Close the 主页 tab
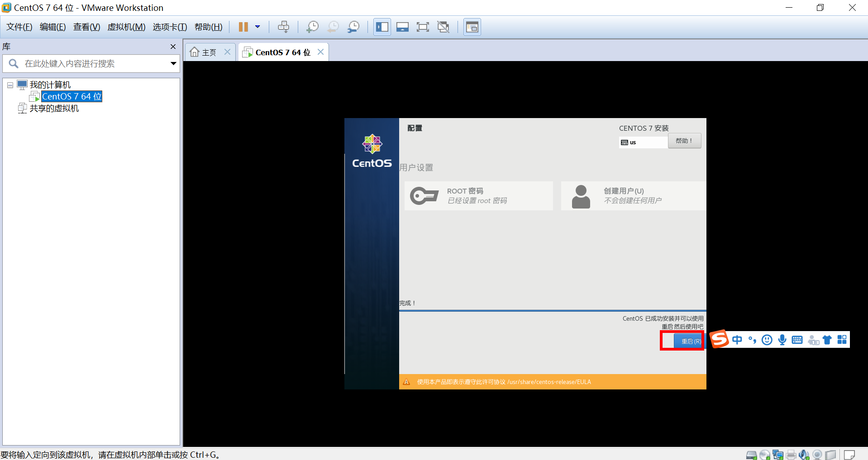 click(228, 52)
